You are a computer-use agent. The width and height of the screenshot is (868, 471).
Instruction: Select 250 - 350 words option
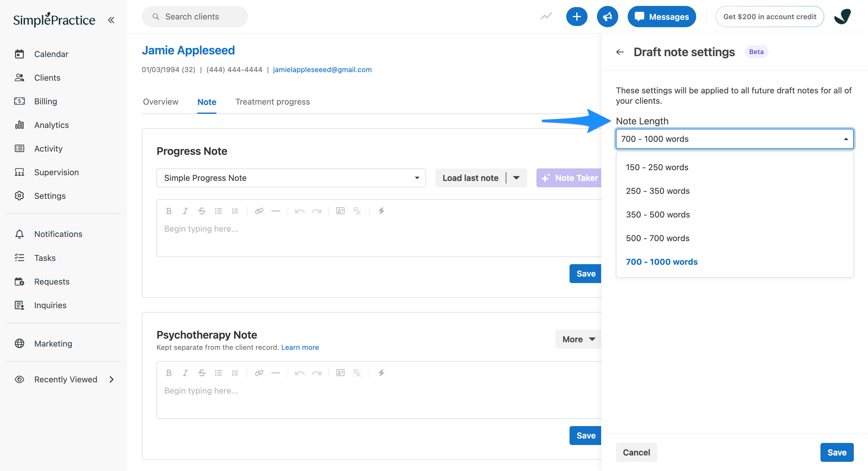(735, 191)
